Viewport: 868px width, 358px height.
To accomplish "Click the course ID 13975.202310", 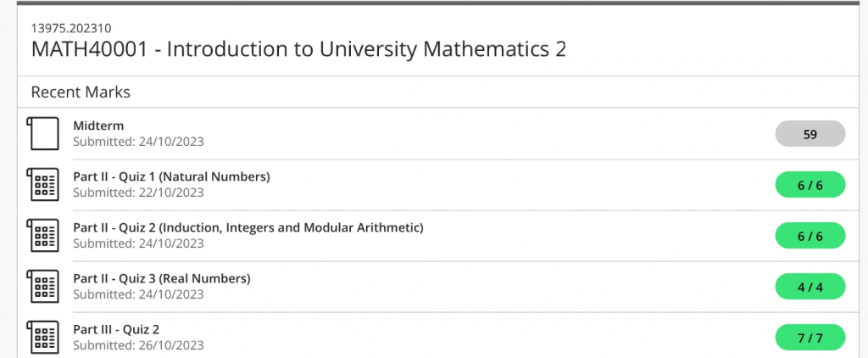I will click(71, 28).
